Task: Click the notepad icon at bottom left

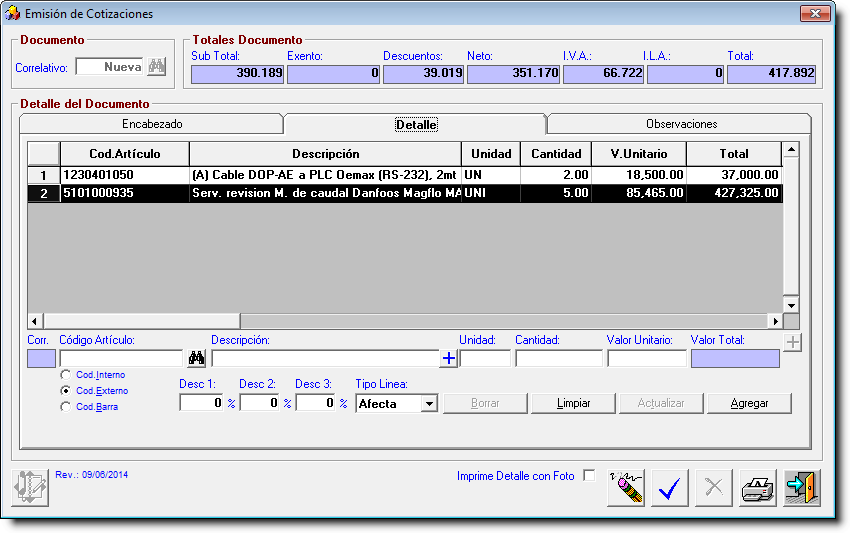Action: 30,488
